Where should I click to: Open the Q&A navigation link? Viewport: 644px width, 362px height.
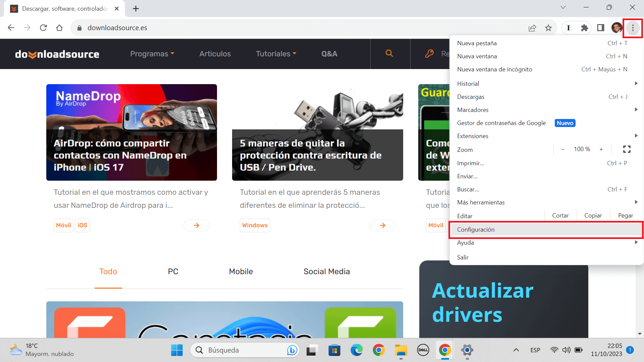click(x=329, y=54)
